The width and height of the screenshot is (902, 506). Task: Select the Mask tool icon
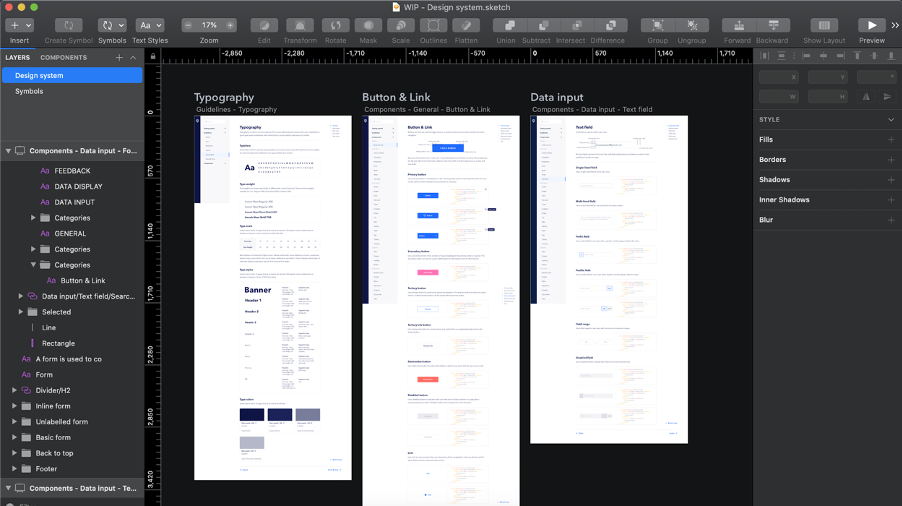pos(368,25)
